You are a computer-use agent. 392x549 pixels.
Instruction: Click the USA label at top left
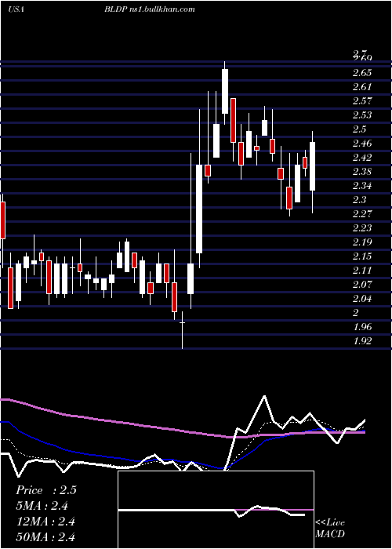[16, 9]
